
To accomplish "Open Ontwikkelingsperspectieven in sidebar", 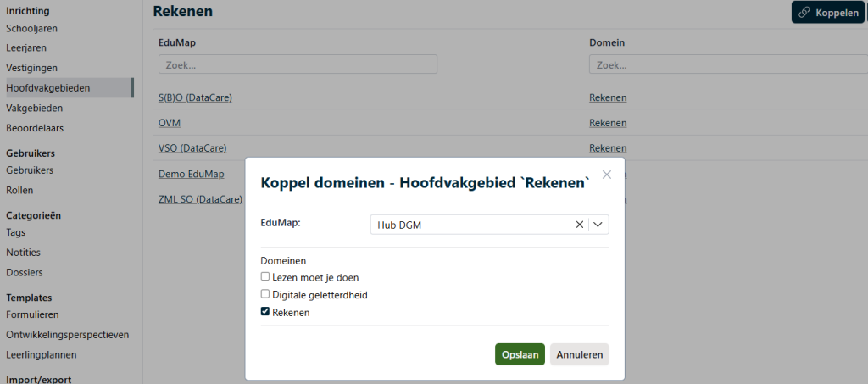I will [67, 335].
